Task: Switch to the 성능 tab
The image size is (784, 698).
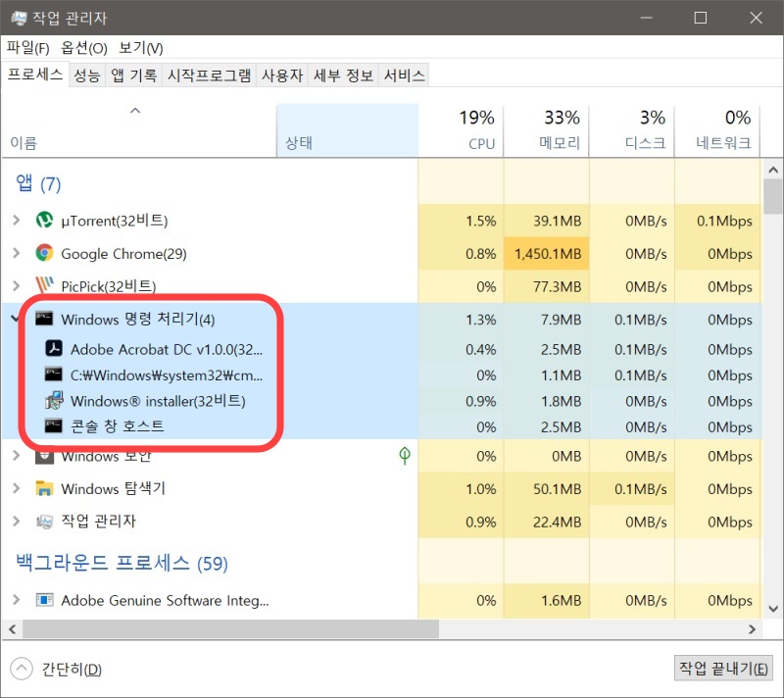Action: pyautogui.click(x=86, y=75)
